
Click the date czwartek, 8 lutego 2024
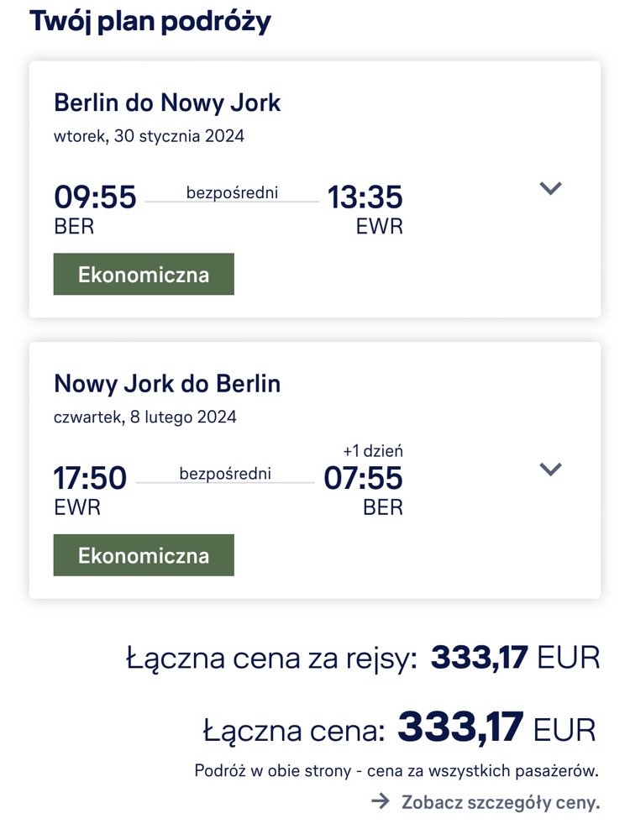(x=145, y=417)
